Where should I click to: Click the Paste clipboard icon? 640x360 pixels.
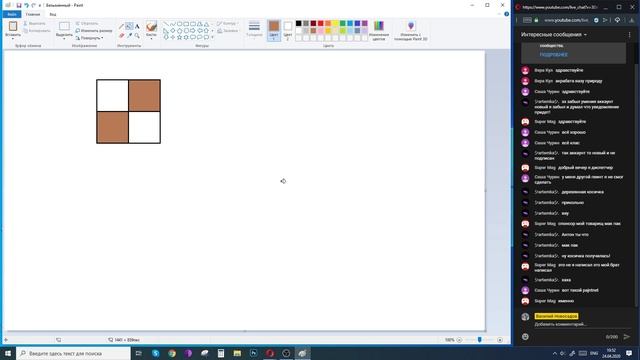click(x=13, y=26)
